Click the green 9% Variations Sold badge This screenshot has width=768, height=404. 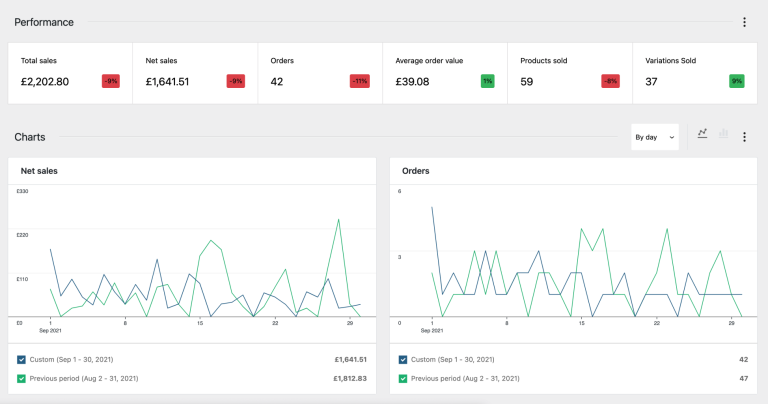pos(737,81)
